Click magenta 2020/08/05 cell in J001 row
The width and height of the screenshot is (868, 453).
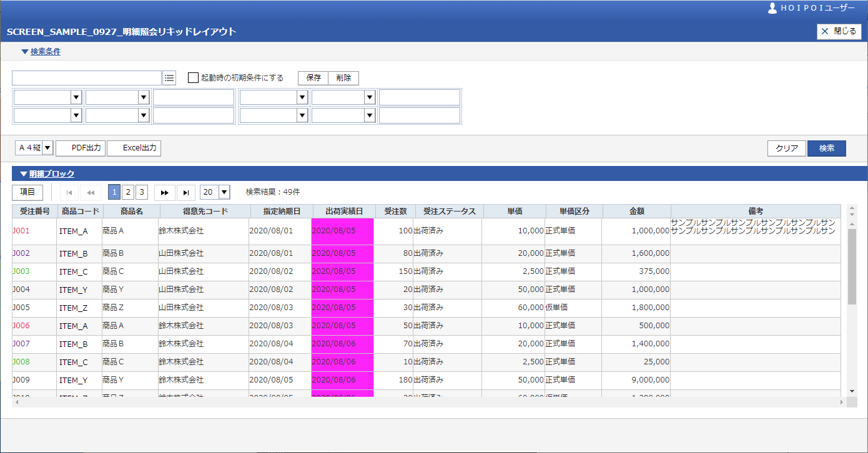tap(342, 231)
